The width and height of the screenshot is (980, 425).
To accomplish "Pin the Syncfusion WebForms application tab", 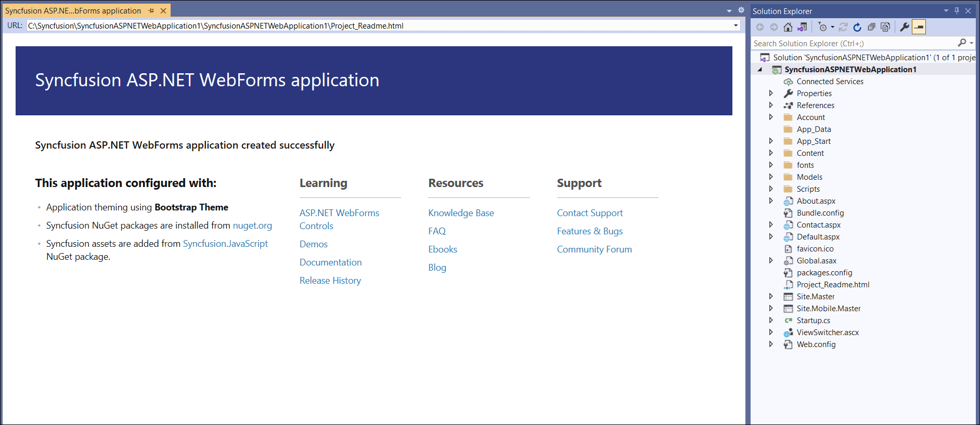I will point(151,10).
